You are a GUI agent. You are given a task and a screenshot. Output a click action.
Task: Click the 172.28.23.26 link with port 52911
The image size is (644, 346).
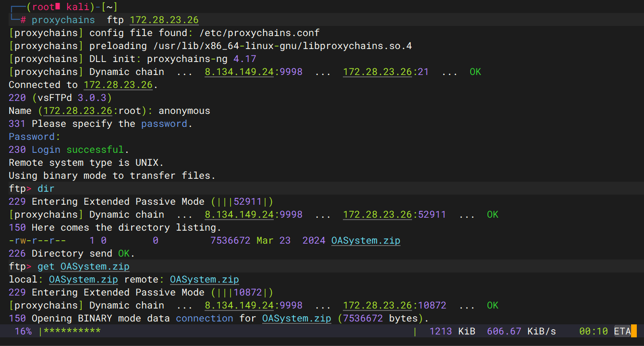tap(377, 215)
